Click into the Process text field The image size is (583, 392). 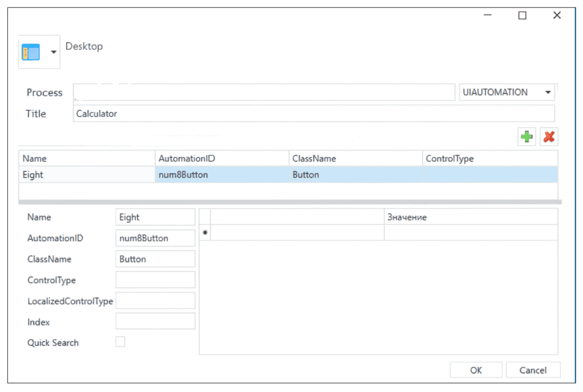pos(264,92)
